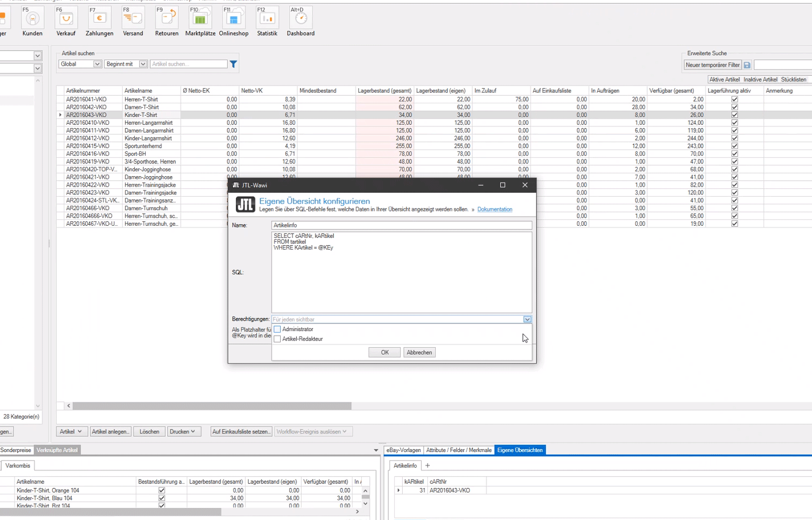Open the Beginnt mit dropdown
Image resolution: width=812 pixels, height=520 pixels.
(142, 64)
